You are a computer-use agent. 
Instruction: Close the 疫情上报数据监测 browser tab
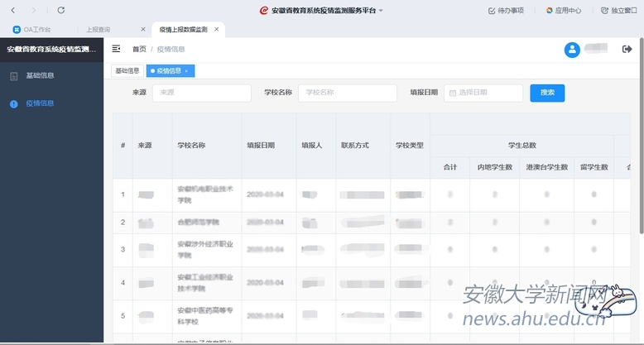[x=217, y=29]
